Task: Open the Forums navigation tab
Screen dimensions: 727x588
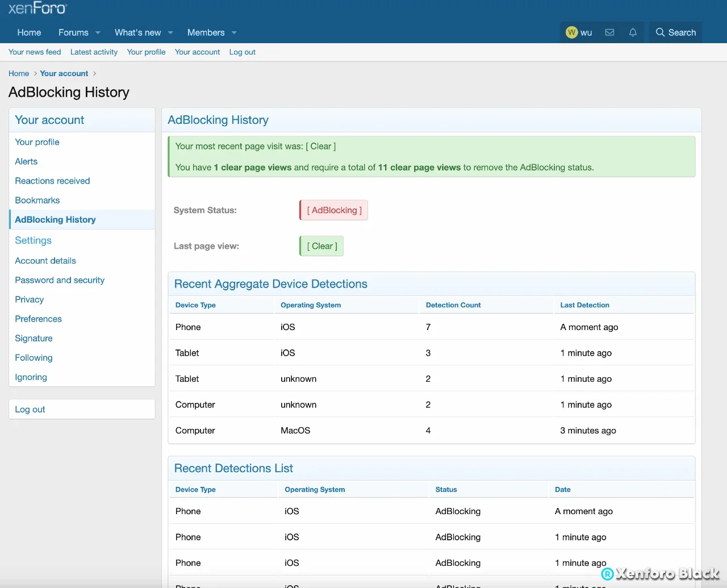Action: [73, 32]
